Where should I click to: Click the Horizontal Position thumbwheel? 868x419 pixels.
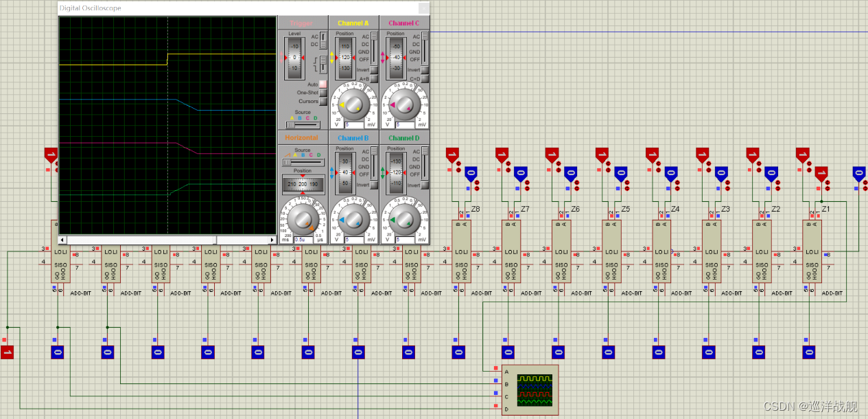303,184
